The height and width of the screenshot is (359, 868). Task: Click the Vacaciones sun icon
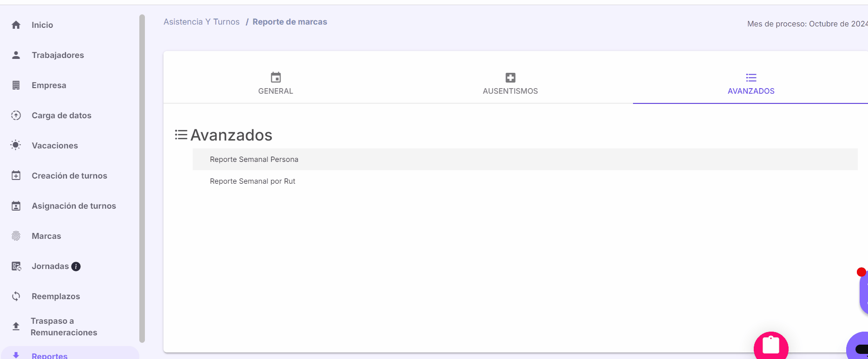point(16,146)
